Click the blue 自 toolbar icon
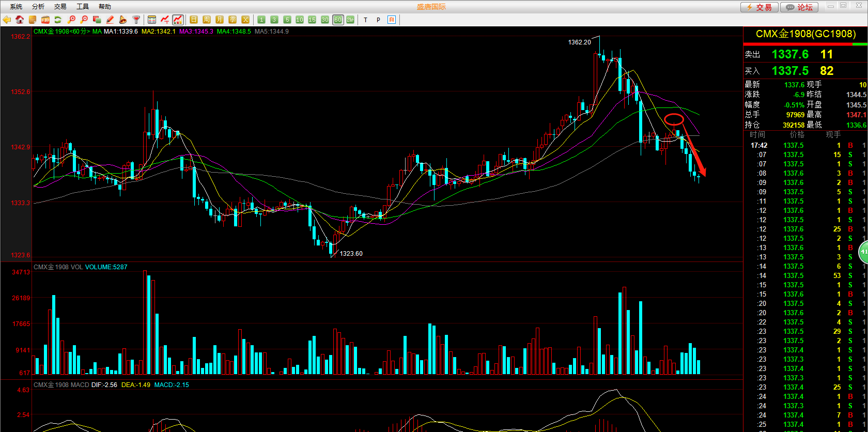Screen dimensions: 868x432 pos(392,20)
